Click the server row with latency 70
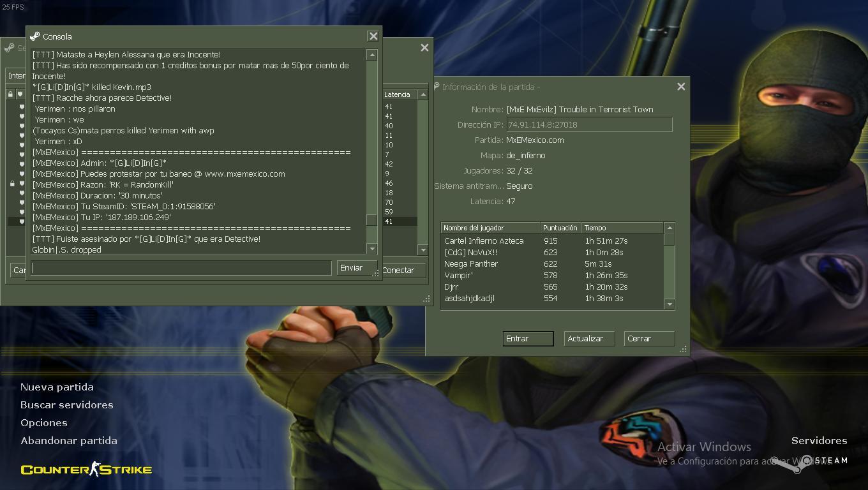 pos(399,202)
